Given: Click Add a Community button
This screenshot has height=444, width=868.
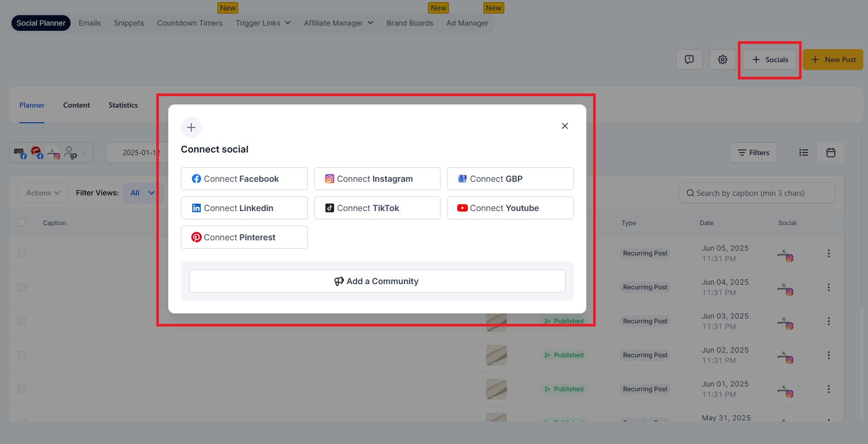Looking at the screenshot, I should coord(377,281).
